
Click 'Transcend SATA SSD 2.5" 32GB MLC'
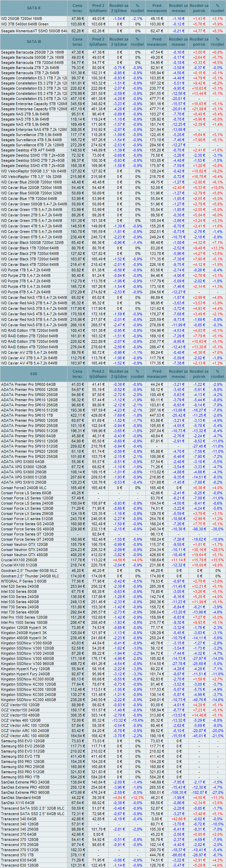tap(33, 808)
